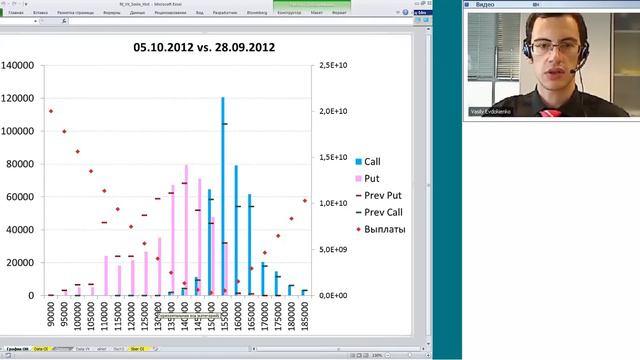Click right axis label 1,0E+10
640x360 pixels.
[x=333, y=203]
